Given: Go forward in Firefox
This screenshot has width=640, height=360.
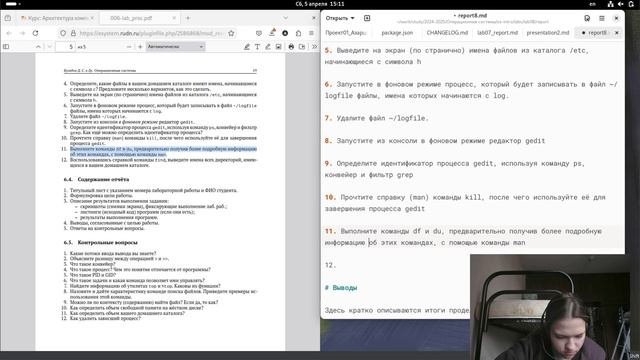Looking at the screenshot, I should (22, 33).
